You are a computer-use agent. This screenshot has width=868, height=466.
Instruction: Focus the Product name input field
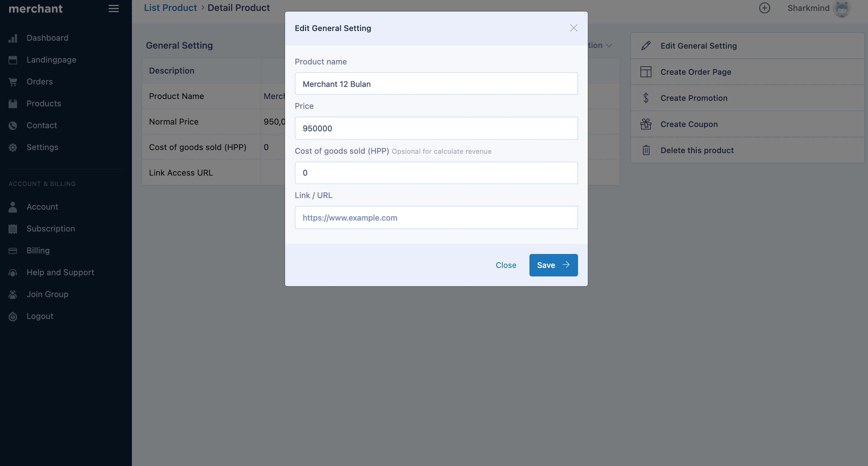436,84
